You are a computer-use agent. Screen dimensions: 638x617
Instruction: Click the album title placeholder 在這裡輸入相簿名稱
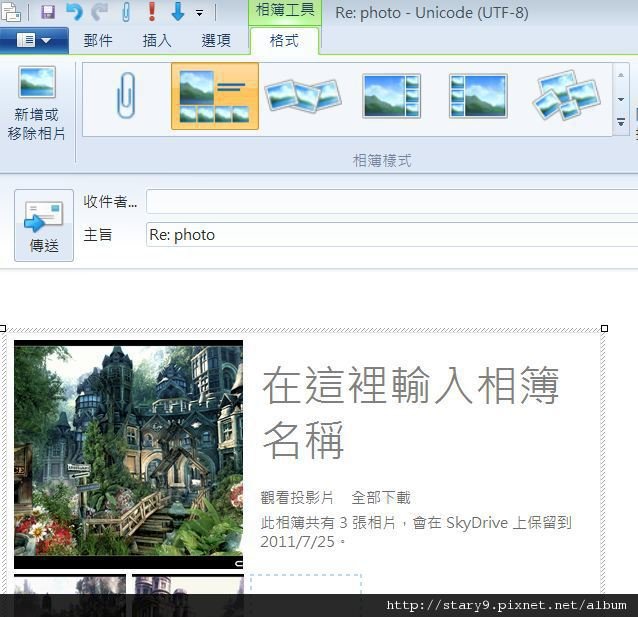pos(411,412)
